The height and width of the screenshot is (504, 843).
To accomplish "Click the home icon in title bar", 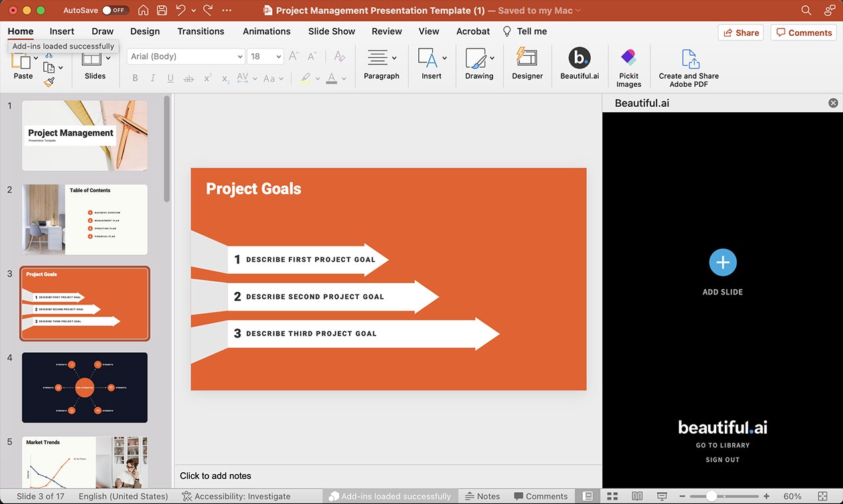I will [x=143, y=11].
